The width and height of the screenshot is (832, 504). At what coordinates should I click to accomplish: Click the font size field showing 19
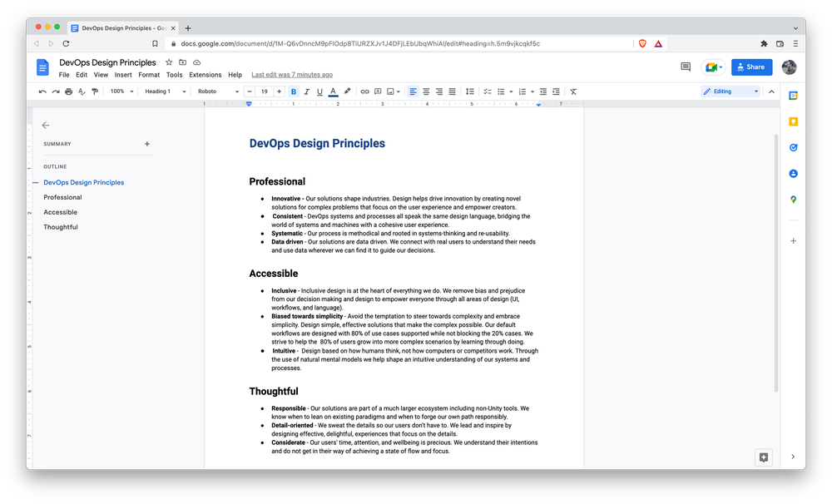point(265,91)
